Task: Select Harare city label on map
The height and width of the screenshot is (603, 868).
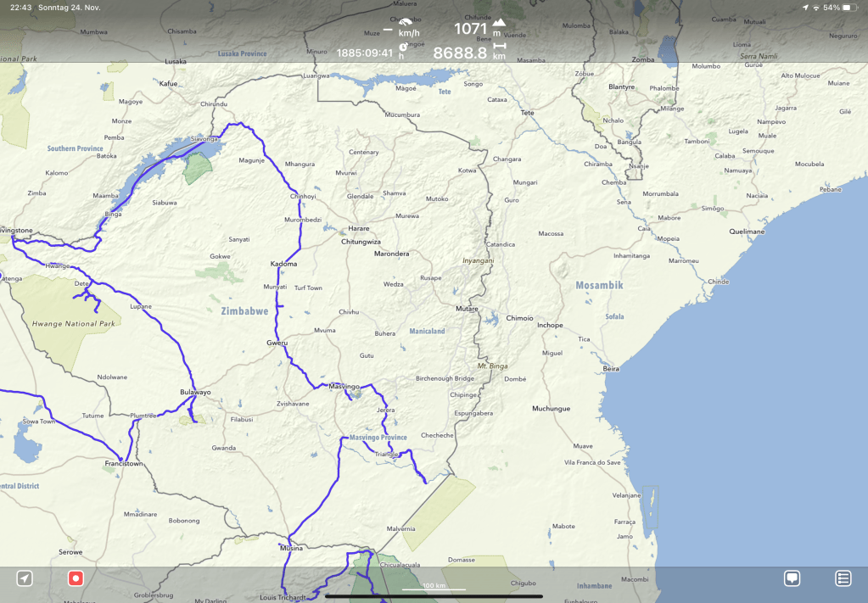Action: 358,228
